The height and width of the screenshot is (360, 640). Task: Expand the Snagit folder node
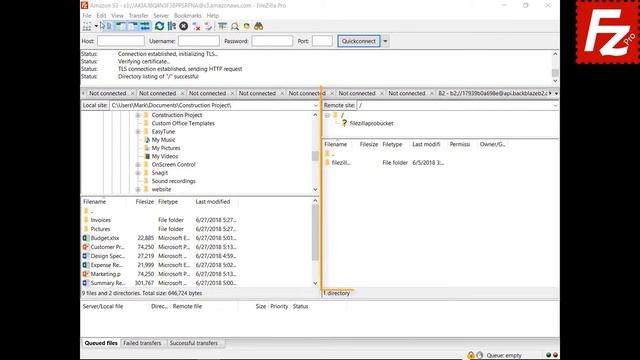click(138, 173)
